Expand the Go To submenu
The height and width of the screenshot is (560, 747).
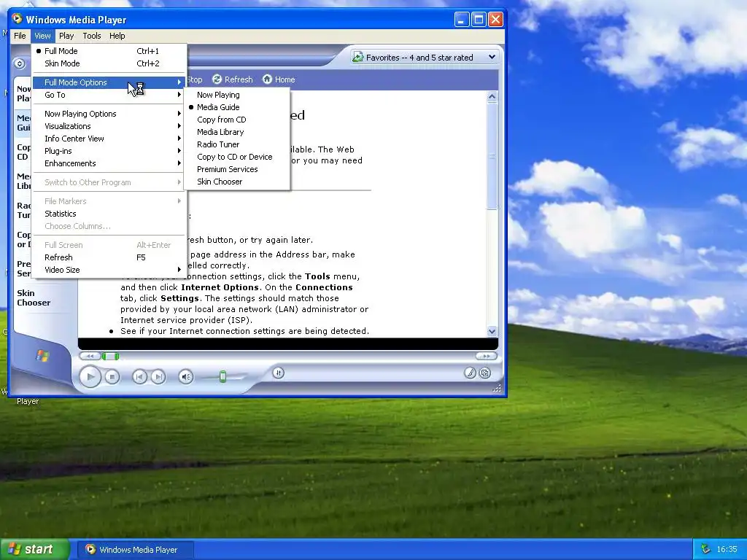(109, 95)
